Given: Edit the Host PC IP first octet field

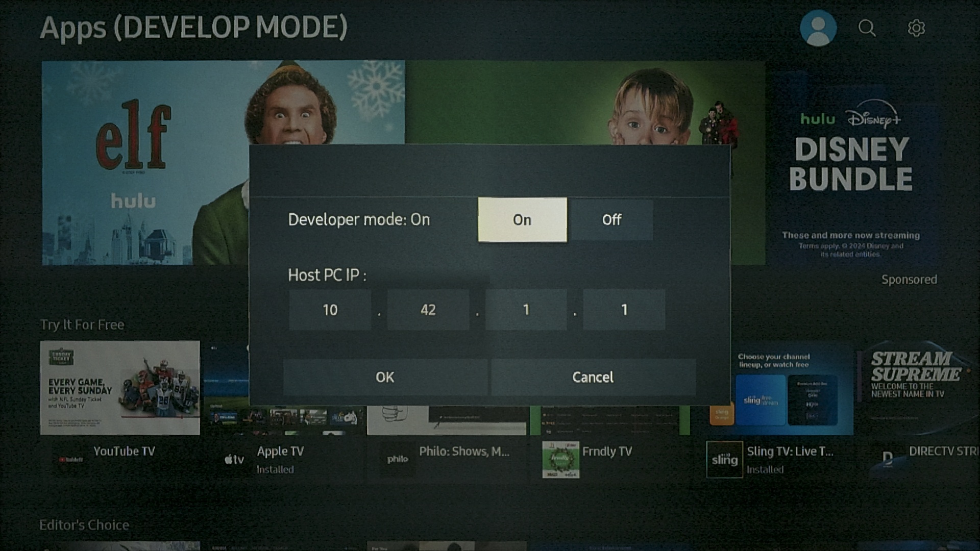Looking at the screenshot, I should tap(329, 309).
